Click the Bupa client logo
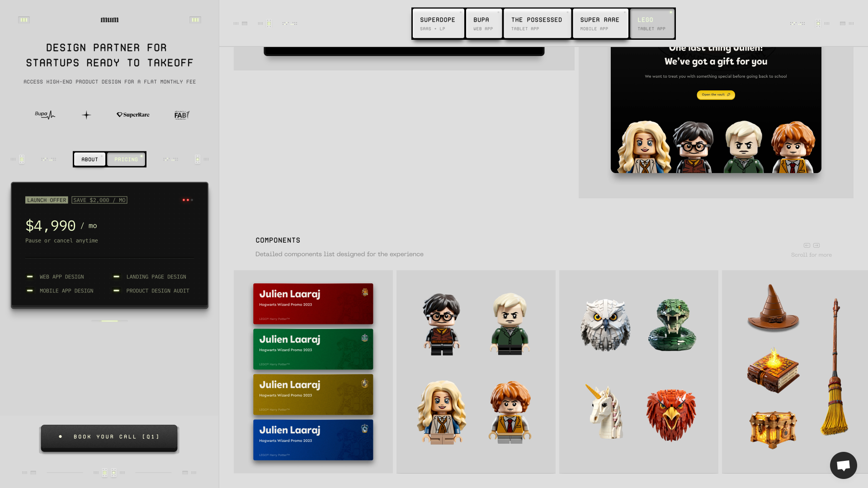Viewport: 868px width, 488px height. (x=45, y=115)
